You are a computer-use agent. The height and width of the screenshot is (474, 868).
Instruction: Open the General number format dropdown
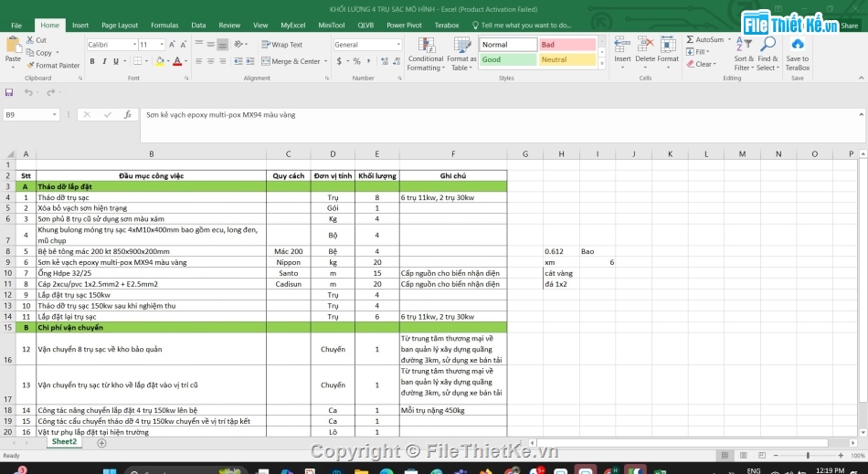pos(398,44)
